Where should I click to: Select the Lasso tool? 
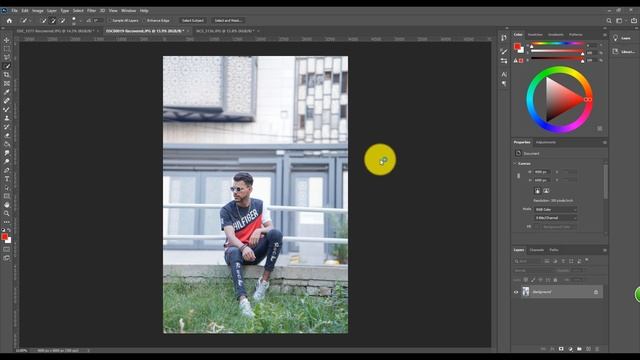(7, 58)
